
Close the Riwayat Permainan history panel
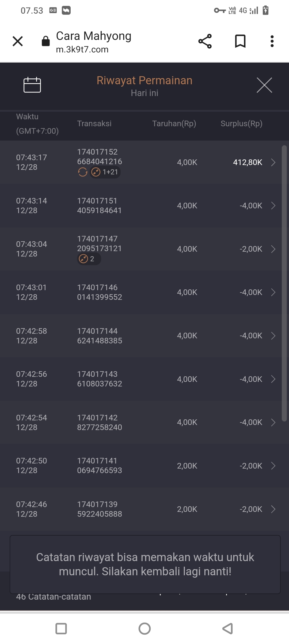[264, 85]
